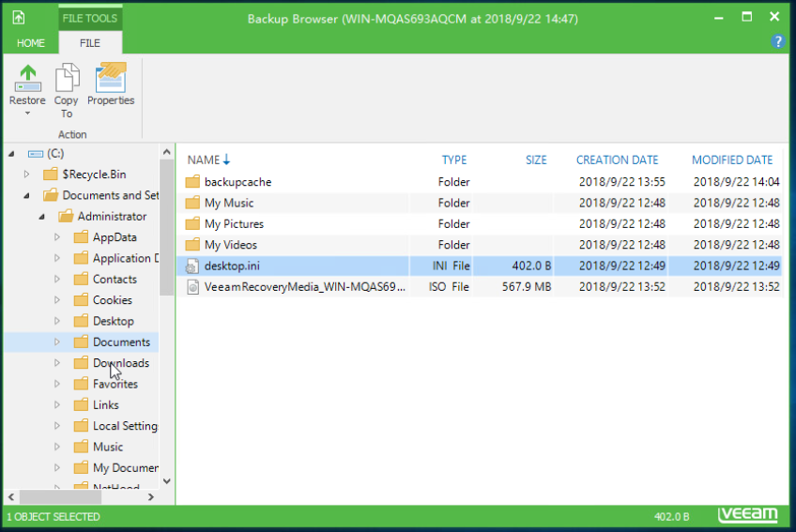Click the Restore icon in the ribbon
Viewport: 796px width, 532px height.
[x=28, y=78]
